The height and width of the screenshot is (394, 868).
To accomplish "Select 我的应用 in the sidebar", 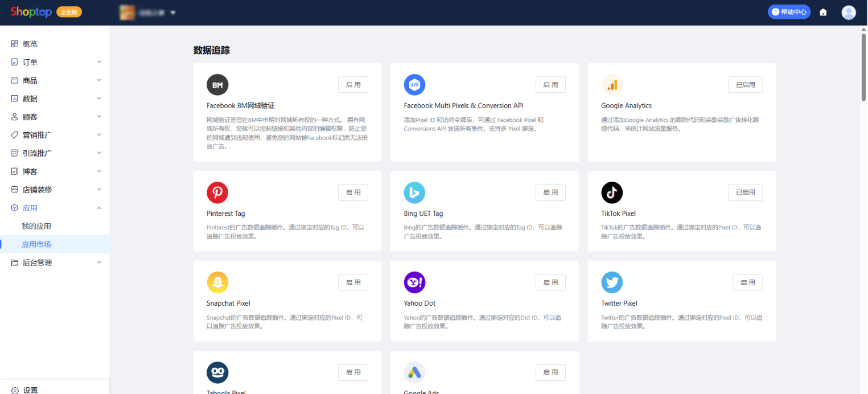I will [x=36, y=226].
